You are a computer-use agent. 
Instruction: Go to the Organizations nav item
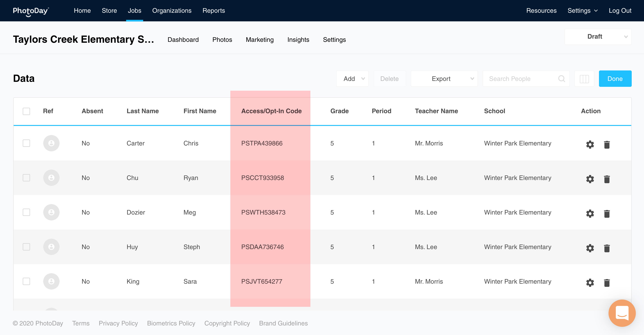click(x=172, y=10)
